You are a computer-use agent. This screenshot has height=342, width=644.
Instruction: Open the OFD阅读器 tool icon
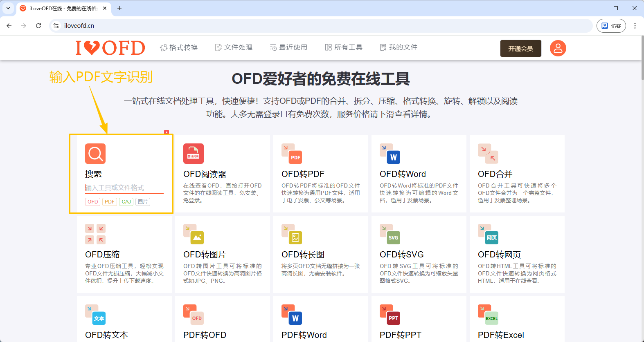(x=194, y=154)
